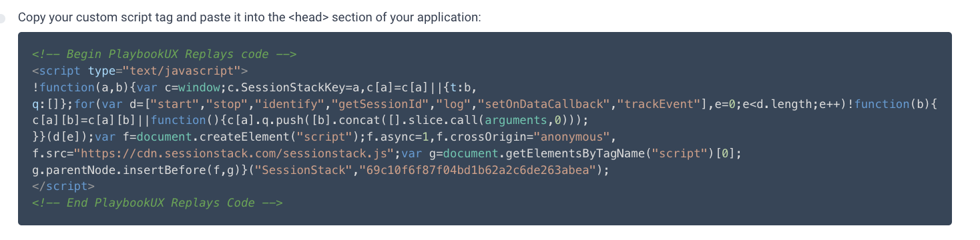Image resolution: width=980 pixels, height=240 pixels.
Task: Click the closing </script> tag line
Action: tap(63, 186)
